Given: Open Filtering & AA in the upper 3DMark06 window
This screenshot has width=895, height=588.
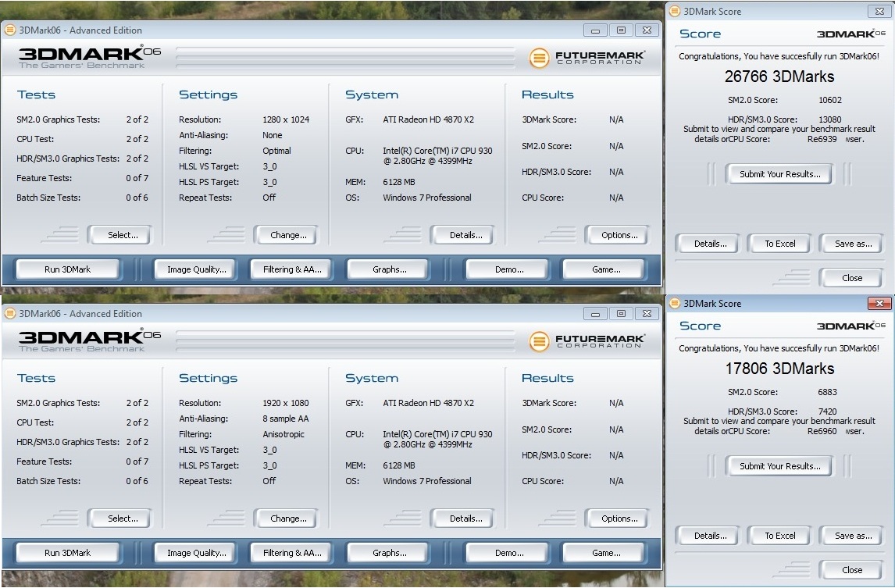Looking at the screenshot, I should pyautogui.click(x=292, y=269).
